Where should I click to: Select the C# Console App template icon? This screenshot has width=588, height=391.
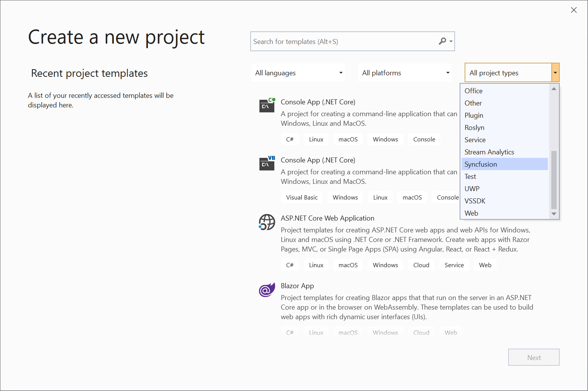[x=267, y=105]
